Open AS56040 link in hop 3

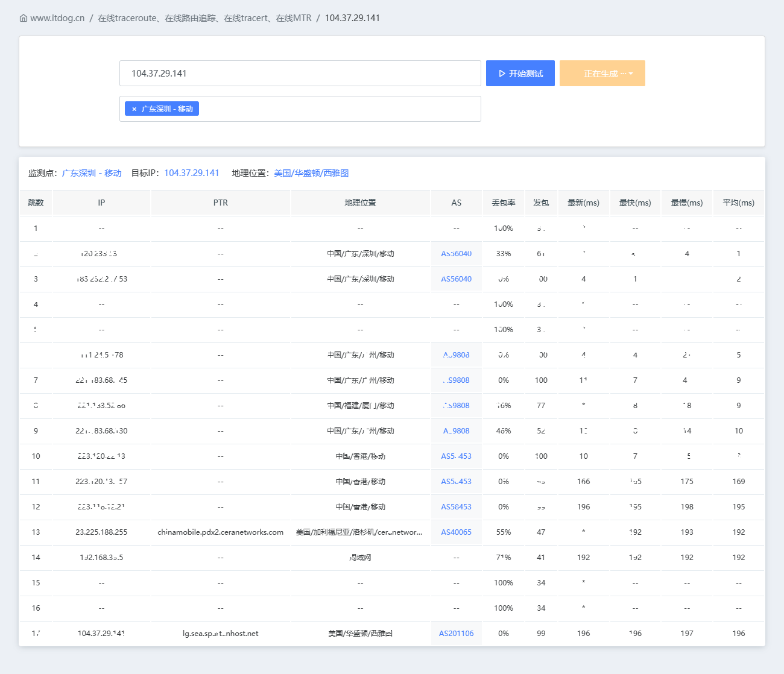tap(457, 279)
